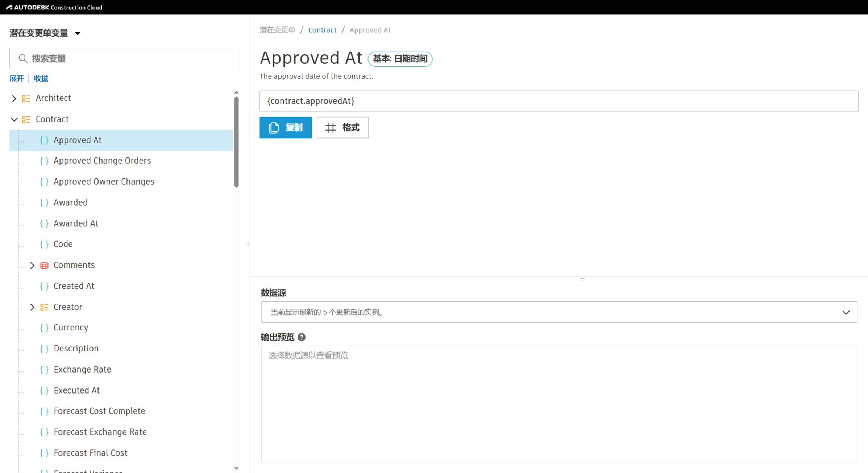Screen dimensions: 868x473
Task: Expand the Comments node chevron
Action: point(32,266)
